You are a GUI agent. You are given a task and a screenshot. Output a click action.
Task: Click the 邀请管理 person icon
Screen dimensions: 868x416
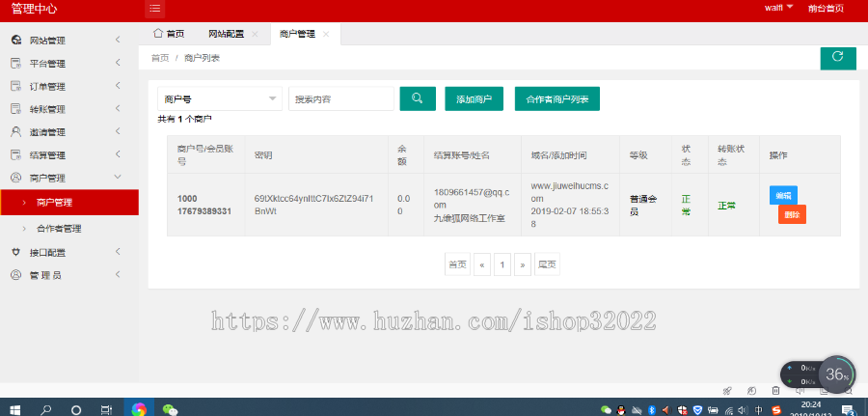tap(16, 132)
